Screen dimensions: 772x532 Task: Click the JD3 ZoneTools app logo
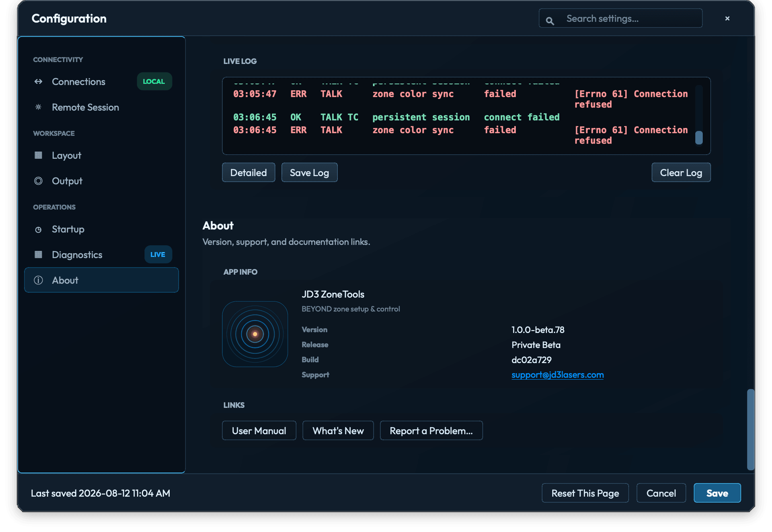[x=255, y=334]
